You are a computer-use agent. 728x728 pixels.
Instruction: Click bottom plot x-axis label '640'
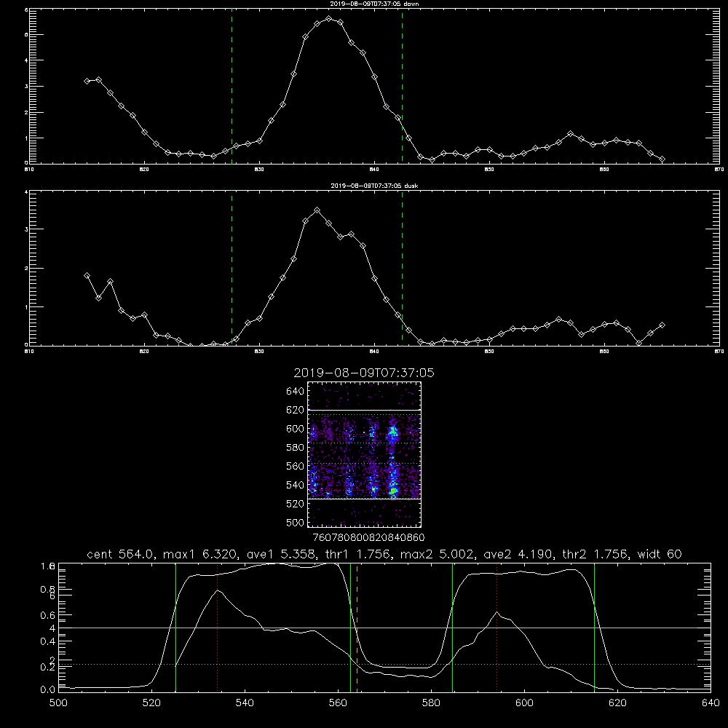tap(711, 703)
